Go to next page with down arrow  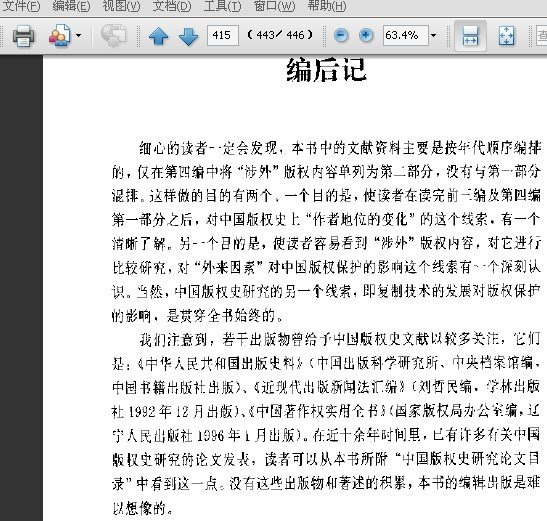click(x=188, y=36)
